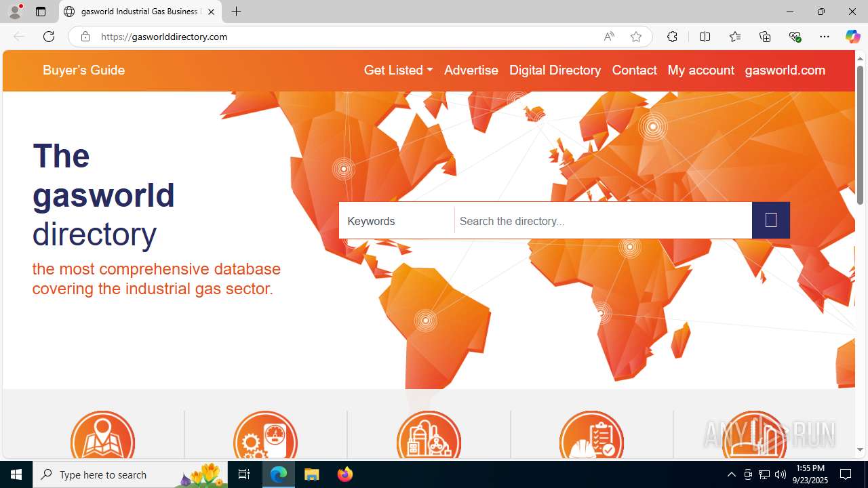Open the volume control in system tray
868x488 pixels.
point(781,474)
